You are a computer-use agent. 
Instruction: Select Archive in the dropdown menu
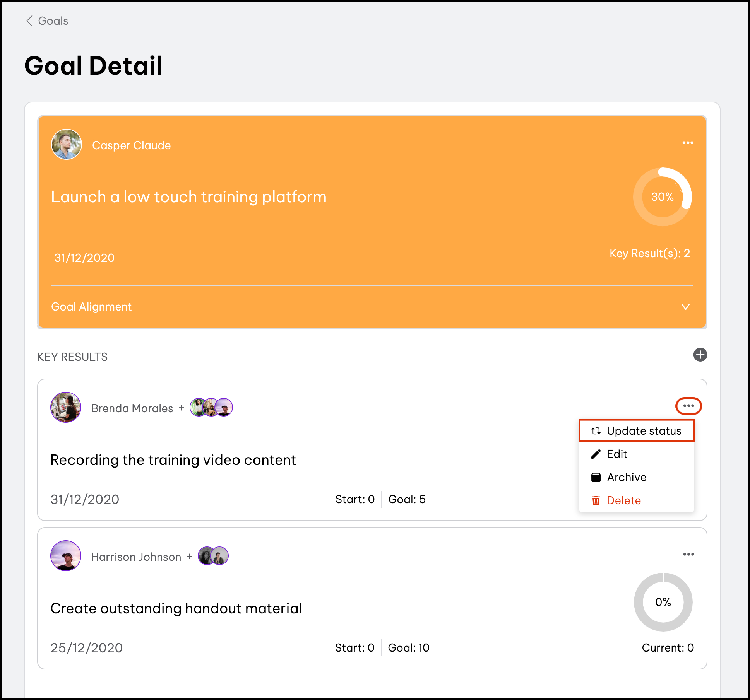point(626,477)
